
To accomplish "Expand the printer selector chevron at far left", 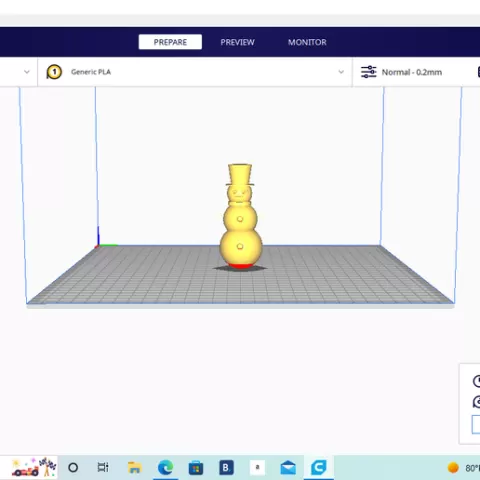I will (27, 72).
